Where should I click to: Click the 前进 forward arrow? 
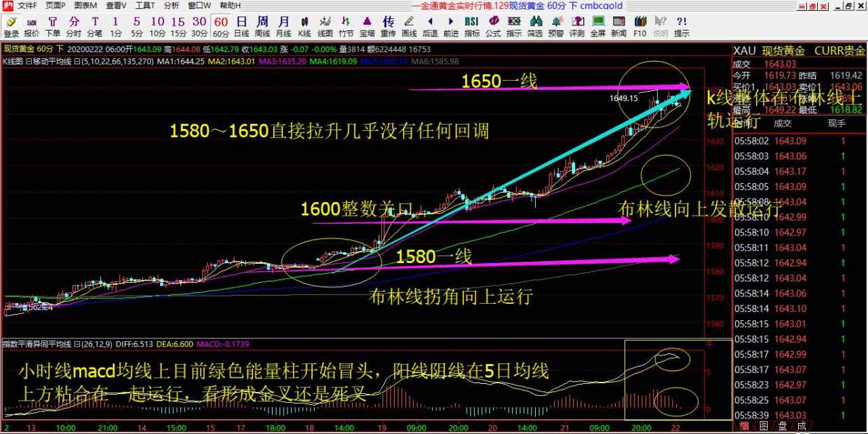pos(451,26)
